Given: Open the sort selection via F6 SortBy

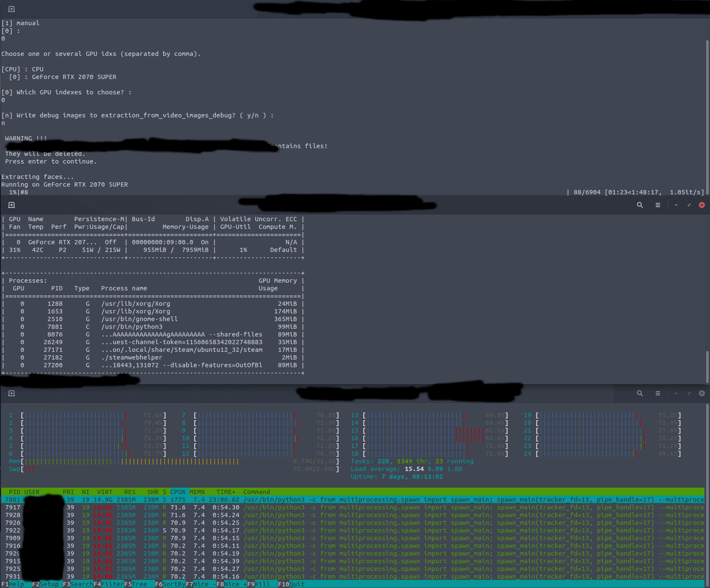Looking at the screenshot, I should (x=170, y=584).
